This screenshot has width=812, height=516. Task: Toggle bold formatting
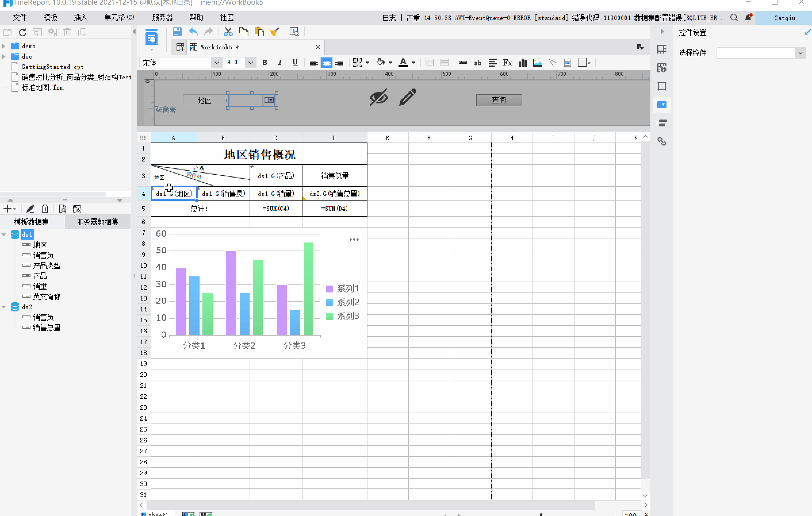[265, 63]
